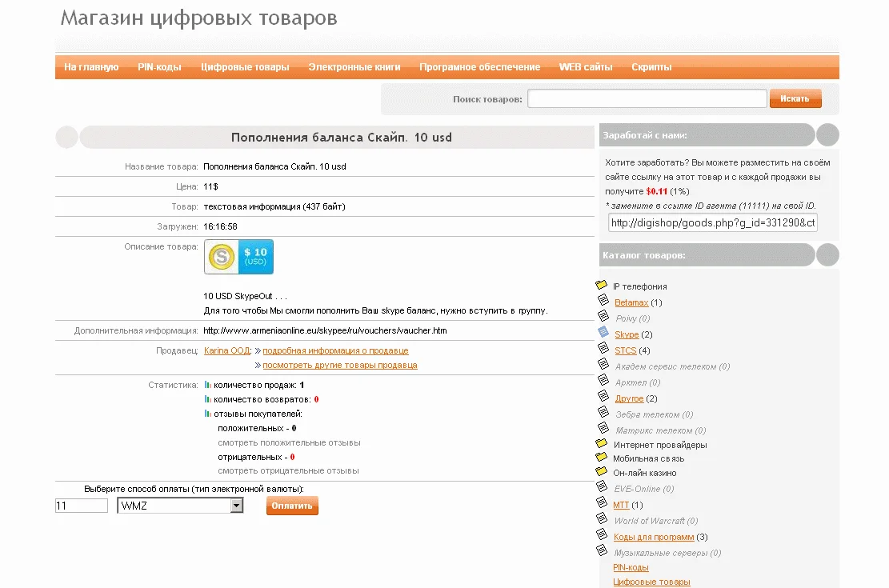Open Цифровые товары in the orange menu
Viewport: 889px width, 588px height.
coord(245,67)
